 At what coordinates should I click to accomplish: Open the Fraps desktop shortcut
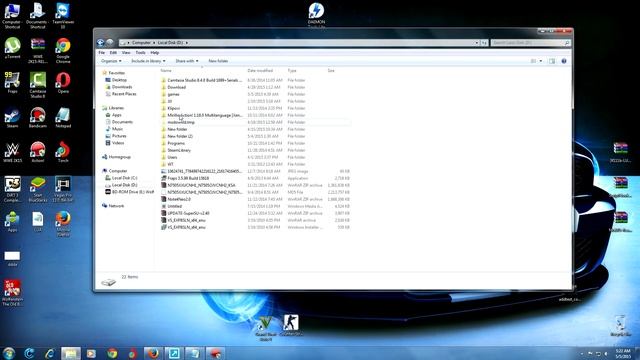pos(12,82)
